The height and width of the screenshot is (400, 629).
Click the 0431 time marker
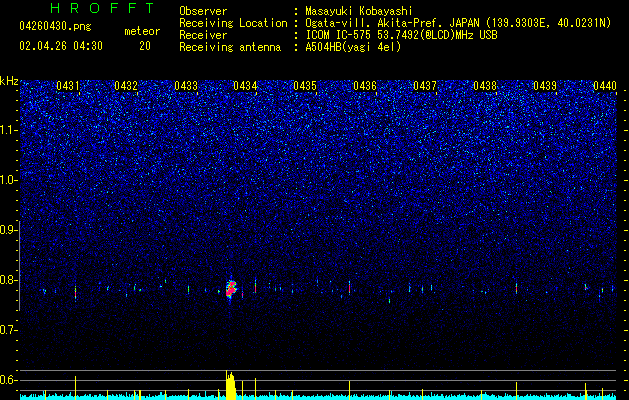67,86
